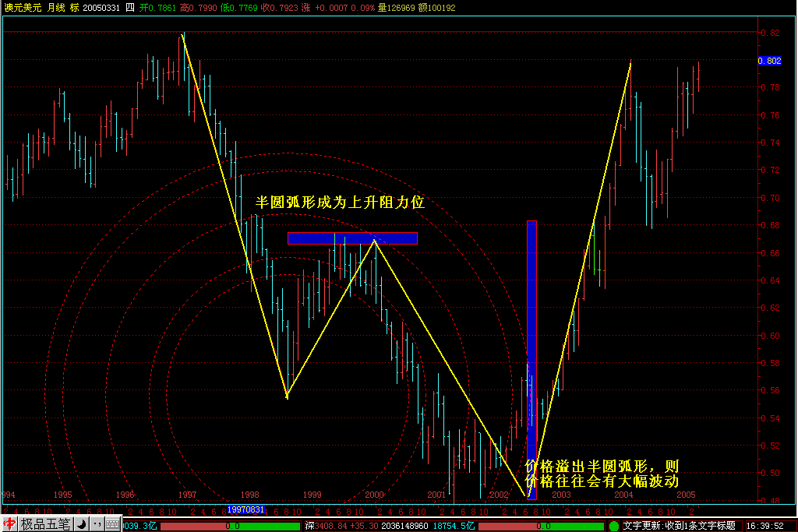Click the 半圆弧形成为上升阻力位 annotation text
The width and height of the screenshot is (798, 532).
pyautogui.click(x=340, y=203)
